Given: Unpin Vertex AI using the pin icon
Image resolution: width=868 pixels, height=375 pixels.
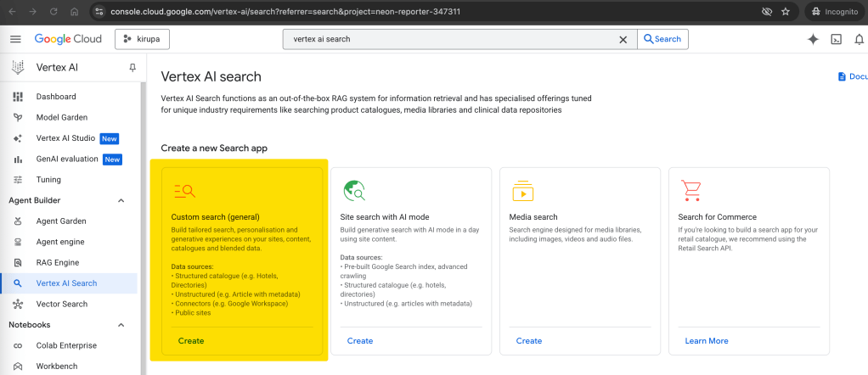Looking at the screenshot, I should [132, 68].
